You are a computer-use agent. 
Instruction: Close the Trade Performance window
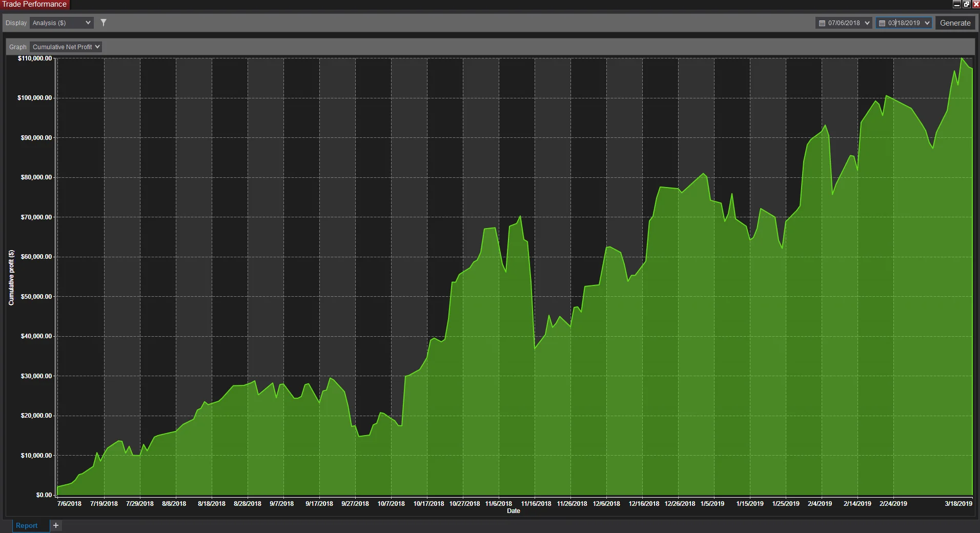975,4
